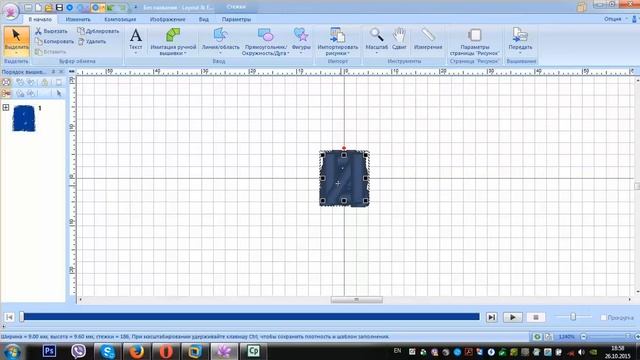
Task: Switch to the В начало ribbon tab
Action: pyautogui.click(x=40, y=19)
